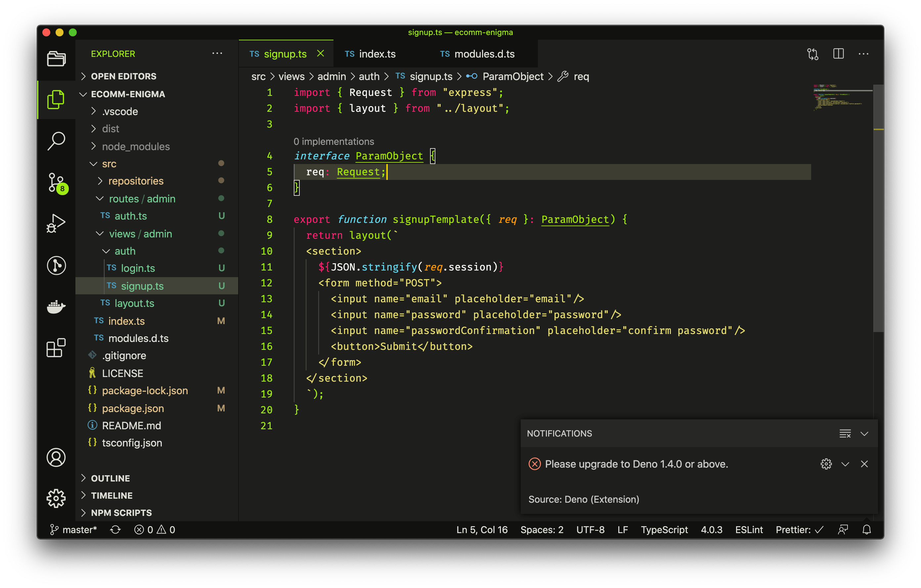Open the Docker view
This screenshot has width=921, height=588.
tap(56, 306)
